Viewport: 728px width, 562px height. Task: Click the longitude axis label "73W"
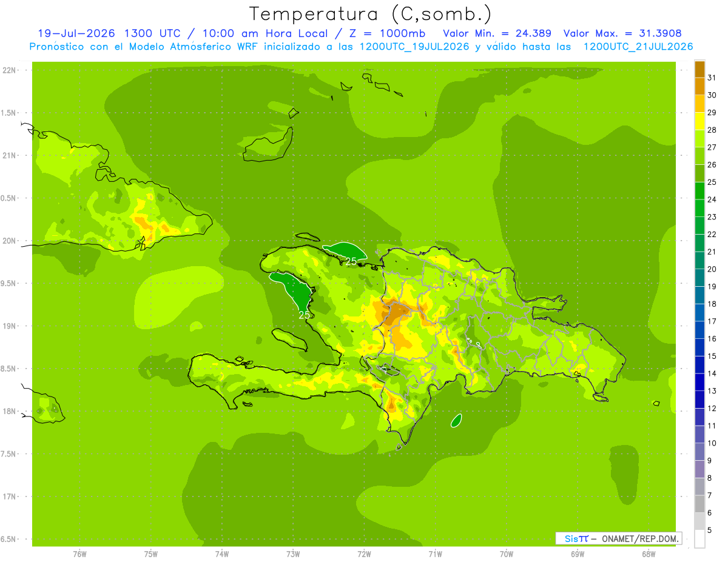pos(293,554)
